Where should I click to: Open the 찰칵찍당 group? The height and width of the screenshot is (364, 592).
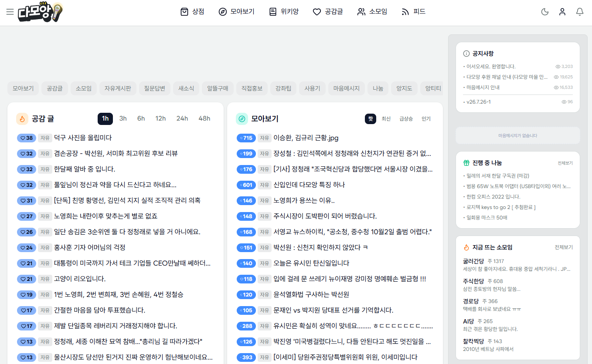(473, 341)
